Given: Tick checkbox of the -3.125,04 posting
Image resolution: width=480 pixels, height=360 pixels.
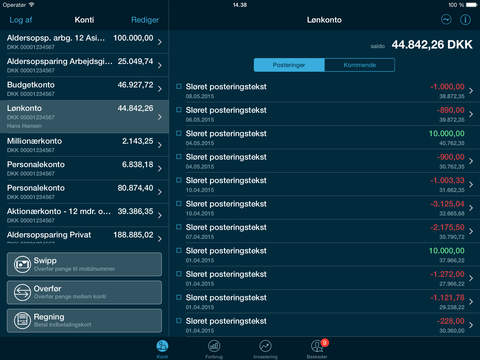Looking at the screenshot, I should (x=179, y=204).
